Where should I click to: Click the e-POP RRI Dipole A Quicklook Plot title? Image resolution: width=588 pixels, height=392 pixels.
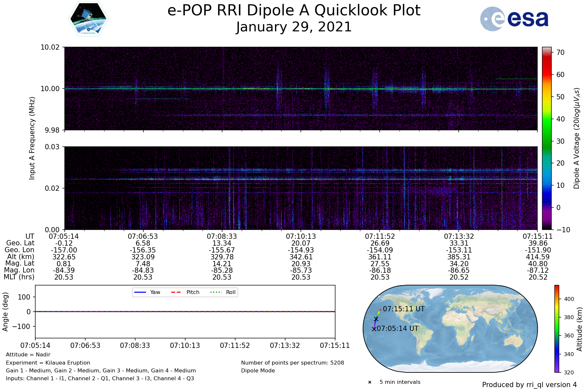(x=294, y=10)
